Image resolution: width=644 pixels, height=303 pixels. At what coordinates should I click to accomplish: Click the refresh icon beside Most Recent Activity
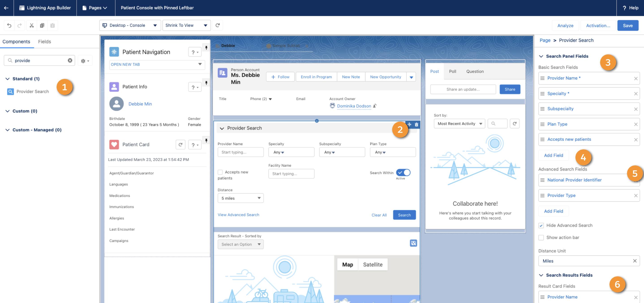[515, 123]
